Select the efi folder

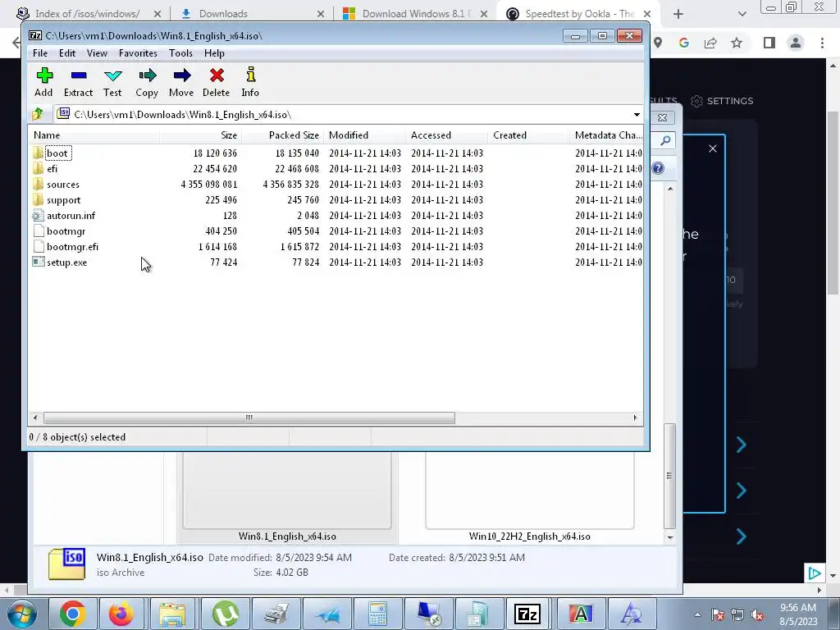click(52, 169)
